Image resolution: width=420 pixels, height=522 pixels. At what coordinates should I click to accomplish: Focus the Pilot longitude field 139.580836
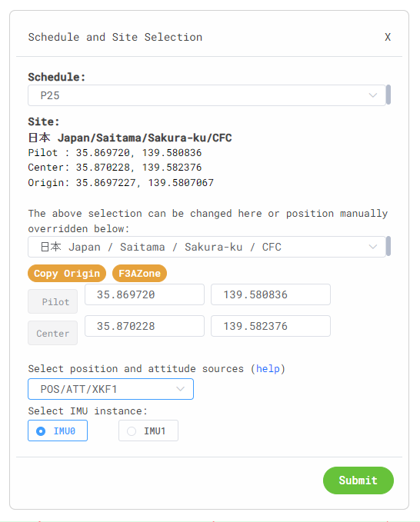(x=271, y=294)
